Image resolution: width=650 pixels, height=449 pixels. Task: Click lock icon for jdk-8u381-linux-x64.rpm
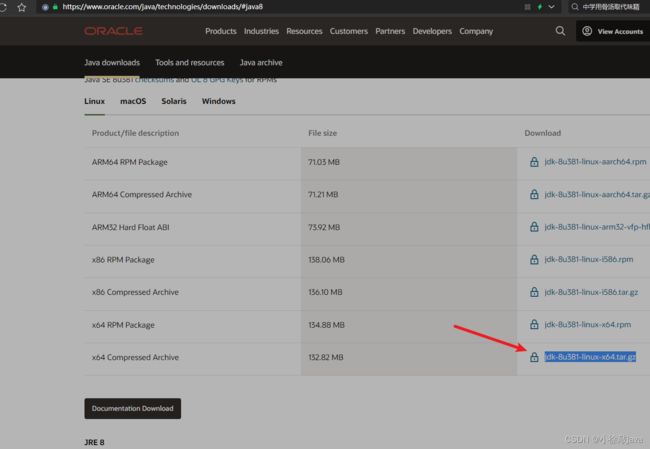click(534, 325)
